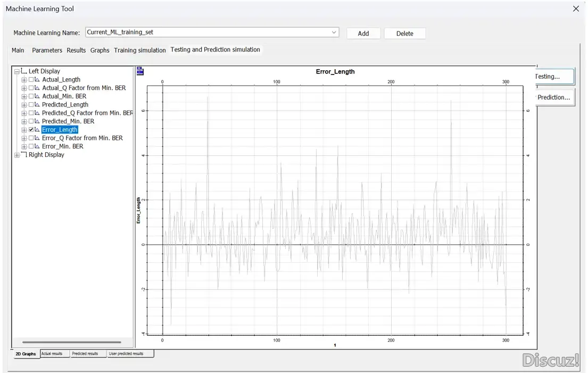Go to the Results tab
The height and width of the screenshot is (373, 588).
76,50
